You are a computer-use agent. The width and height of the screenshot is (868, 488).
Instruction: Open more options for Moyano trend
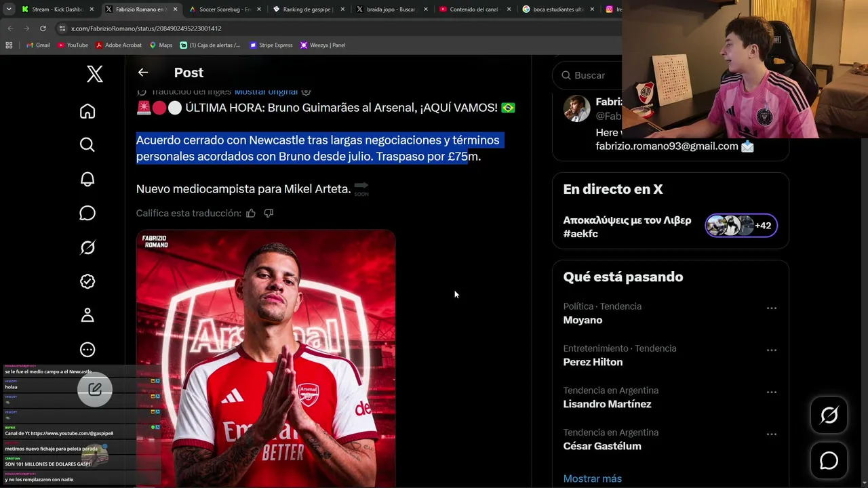coord(772,308)
